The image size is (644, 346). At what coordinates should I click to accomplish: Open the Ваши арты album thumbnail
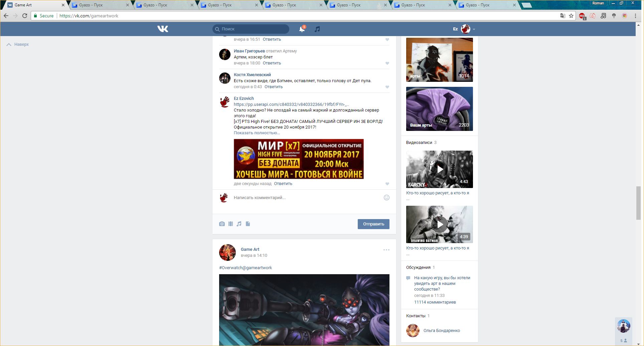[x=440, y=109]
